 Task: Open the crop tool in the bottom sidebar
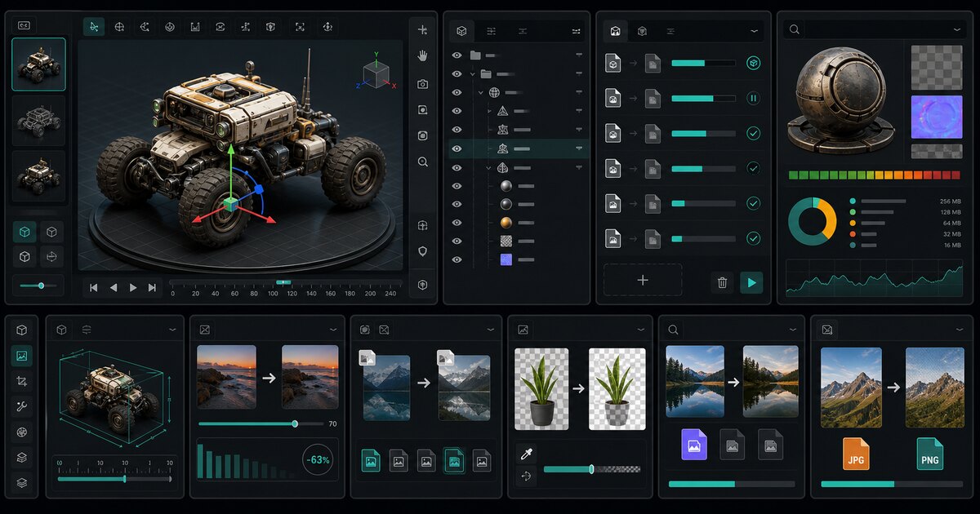[22, 381]
